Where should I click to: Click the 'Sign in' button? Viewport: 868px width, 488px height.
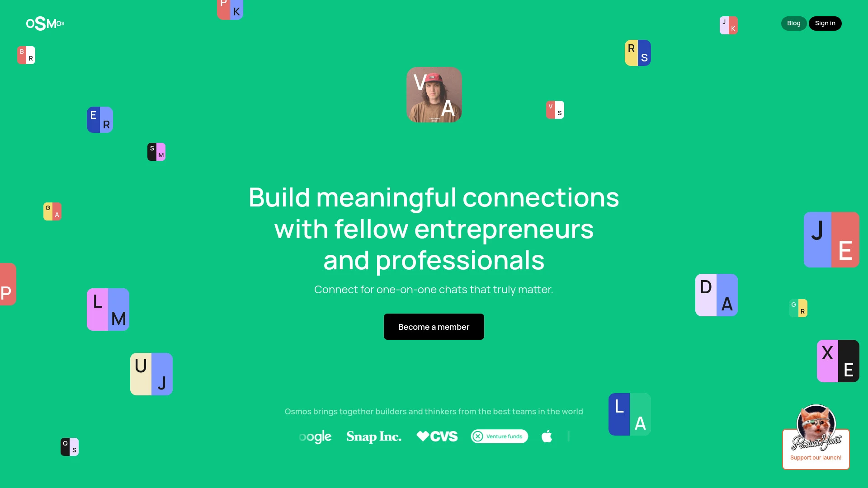[825, 23]
